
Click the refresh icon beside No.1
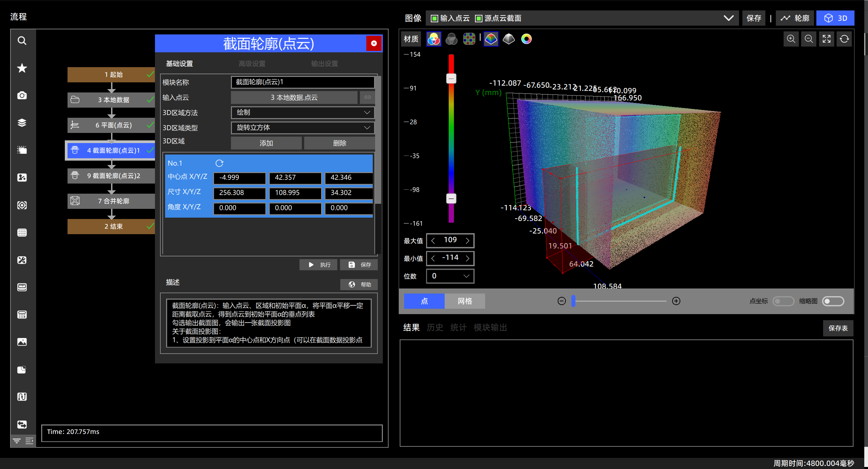pos(219,163)
